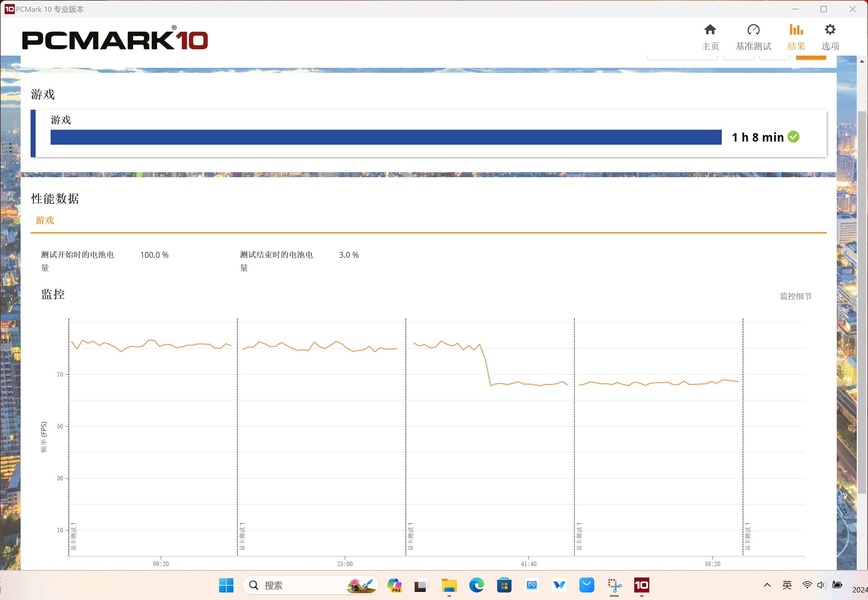This screenshot has width=868, height=600.
Task: Click the 70 FPS axis tick label
Action: tap(60, 374)
